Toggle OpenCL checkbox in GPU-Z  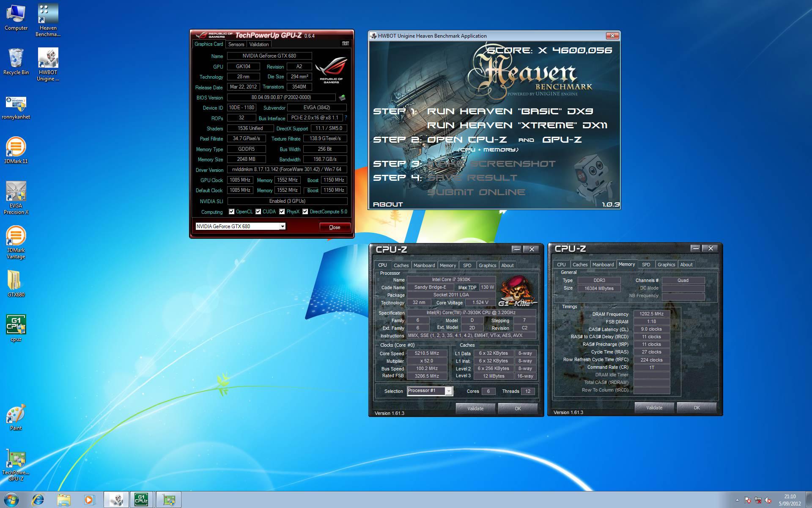pos(231,212)
